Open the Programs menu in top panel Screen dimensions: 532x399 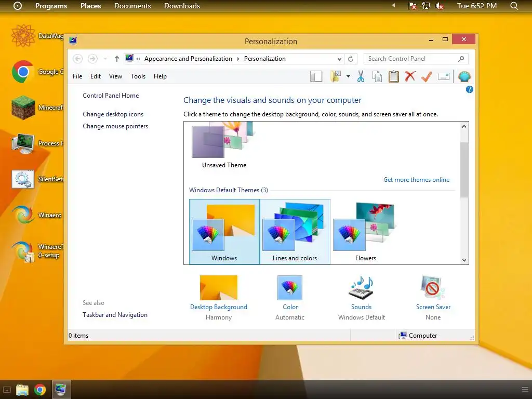[x=51, y=6]
